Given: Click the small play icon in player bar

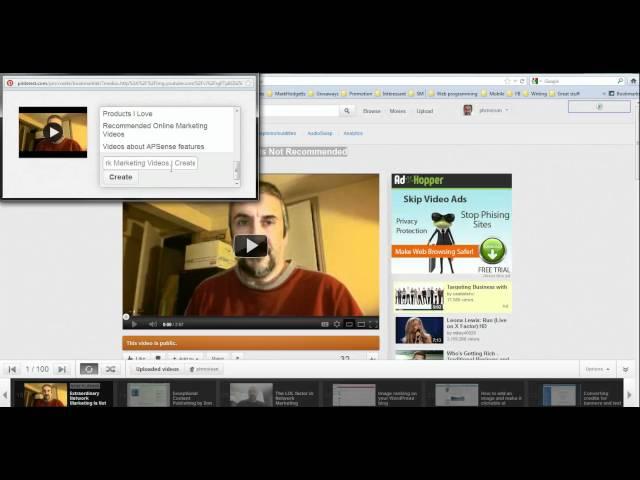Looking at the screenshot, I should [x=134, y=324].
